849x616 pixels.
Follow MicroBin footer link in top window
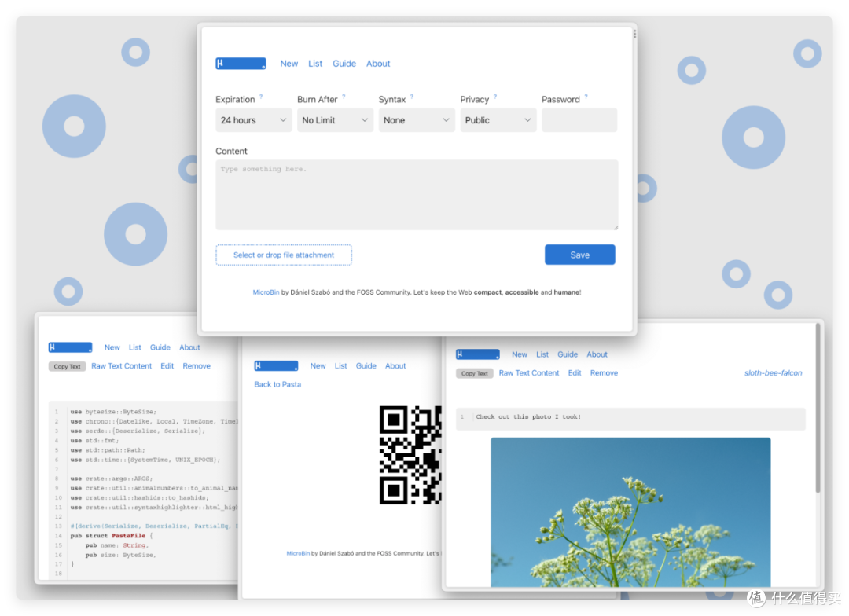click(x=266, y=292)
